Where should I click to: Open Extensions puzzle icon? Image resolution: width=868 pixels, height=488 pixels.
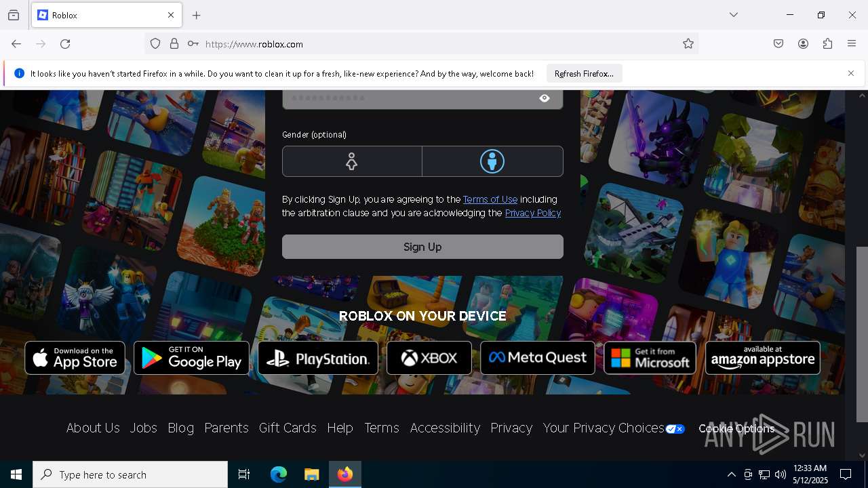827,44
